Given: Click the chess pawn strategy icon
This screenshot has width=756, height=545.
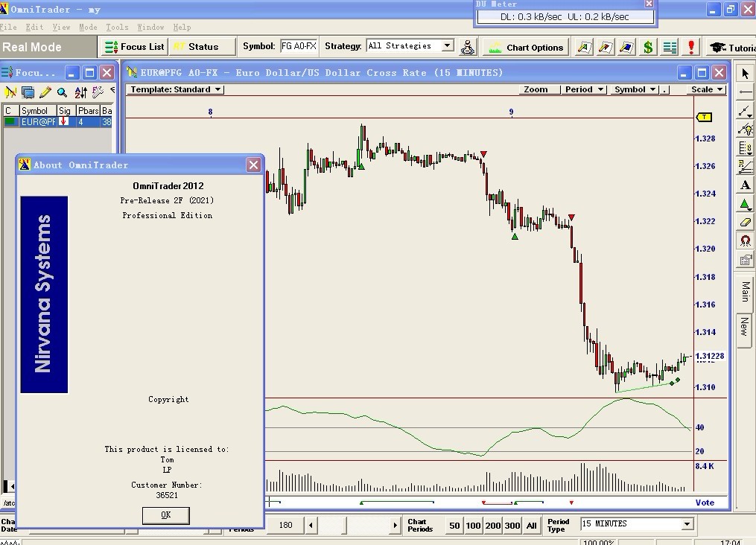Looking at the screenshot, I should tap(467, 47).
